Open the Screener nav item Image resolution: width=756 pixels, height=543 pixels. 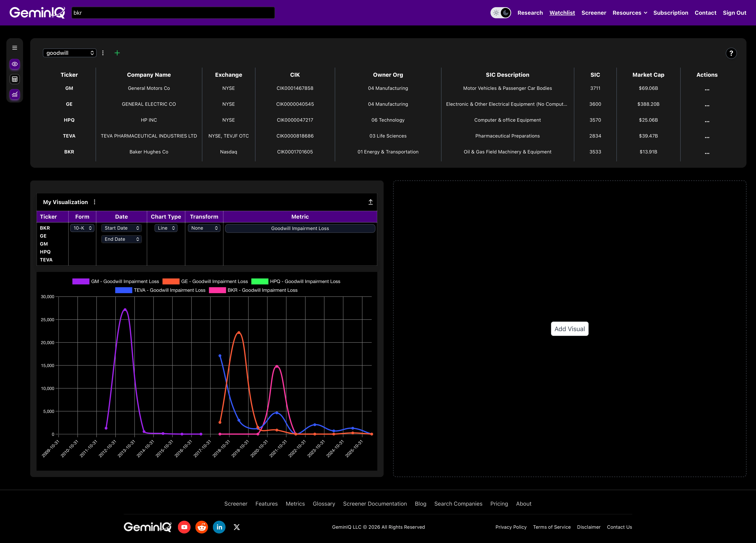[x=593, y=13]
